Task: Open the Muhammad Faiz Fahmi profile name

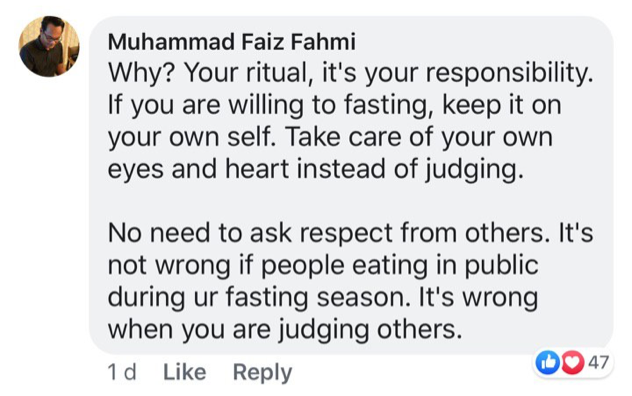Action: [232, 42]
